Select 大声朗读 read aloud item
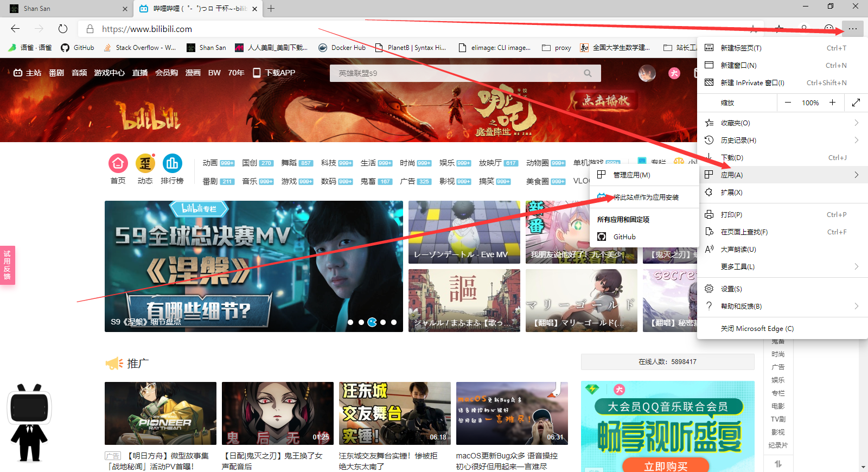 pyautogui.click(x=782, y=249)
